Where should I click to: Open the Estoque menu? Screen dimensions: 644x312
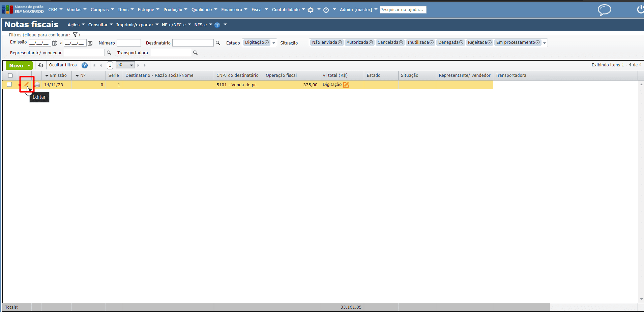148,10
